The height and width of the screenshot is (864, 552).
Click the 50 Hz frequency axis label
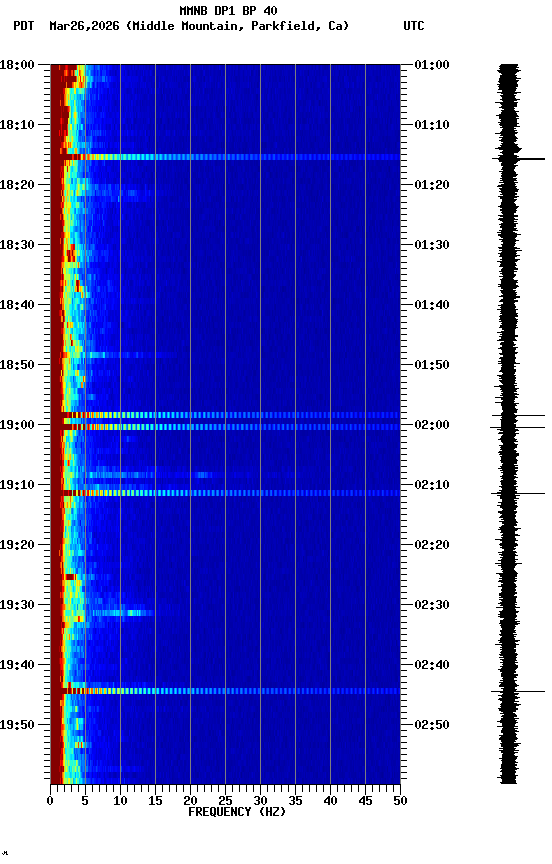[x=400, y=801]
